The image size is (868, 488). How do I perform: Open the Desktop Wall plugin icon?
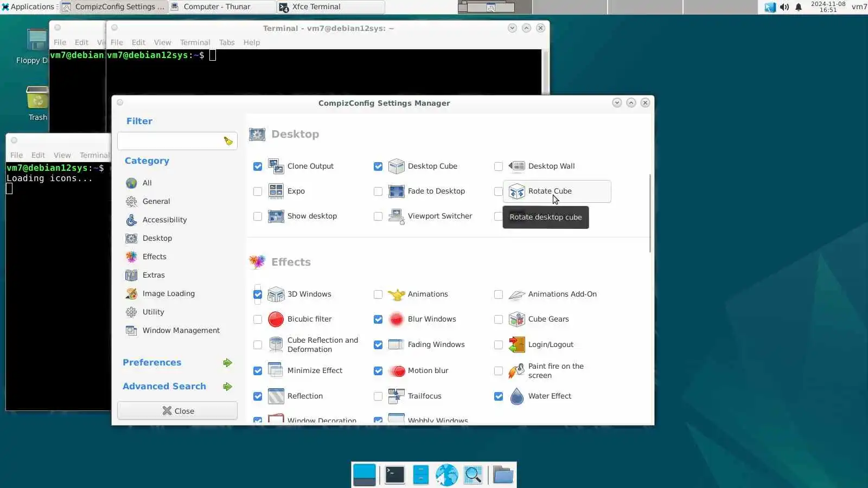pyautogui.click(x=517, y=166)
